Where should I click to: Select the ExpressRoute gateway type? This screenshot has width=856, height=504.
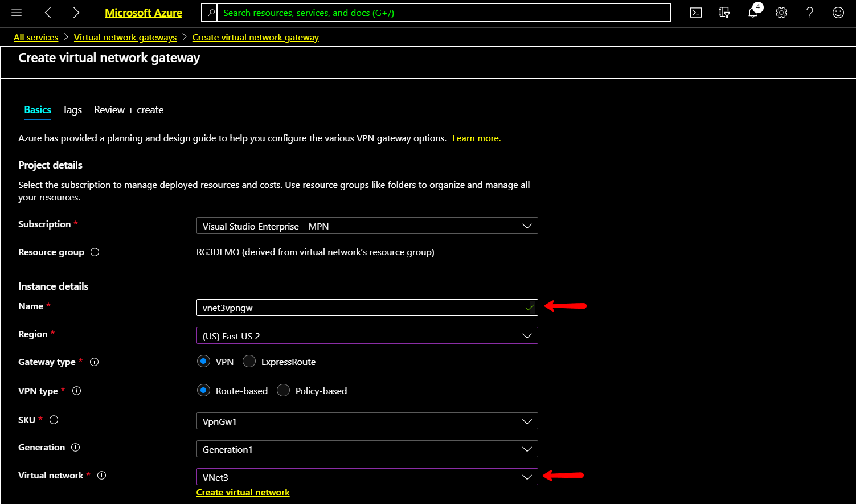(x=249, y=362)
